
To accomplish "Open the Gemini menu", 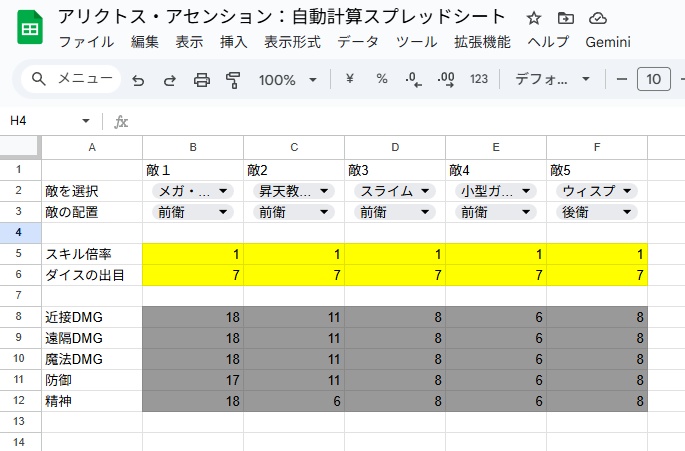I will click(x=608, y=42).
